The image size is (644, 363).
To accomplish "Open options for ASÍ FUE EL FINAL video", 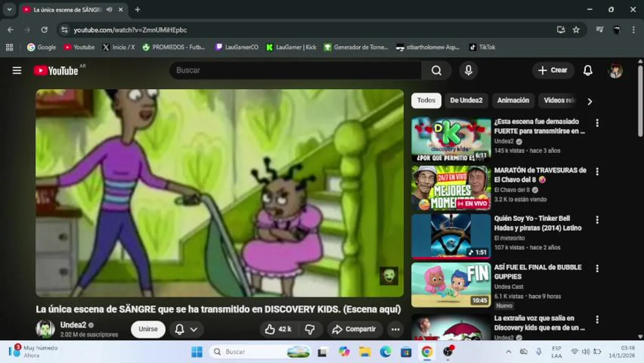I will pos(597,269).
